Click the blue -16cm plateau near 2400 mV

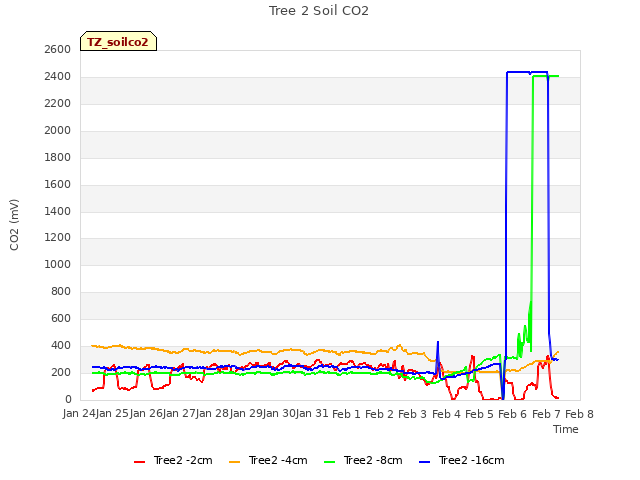pyautogui.click(x=527, y=72)
